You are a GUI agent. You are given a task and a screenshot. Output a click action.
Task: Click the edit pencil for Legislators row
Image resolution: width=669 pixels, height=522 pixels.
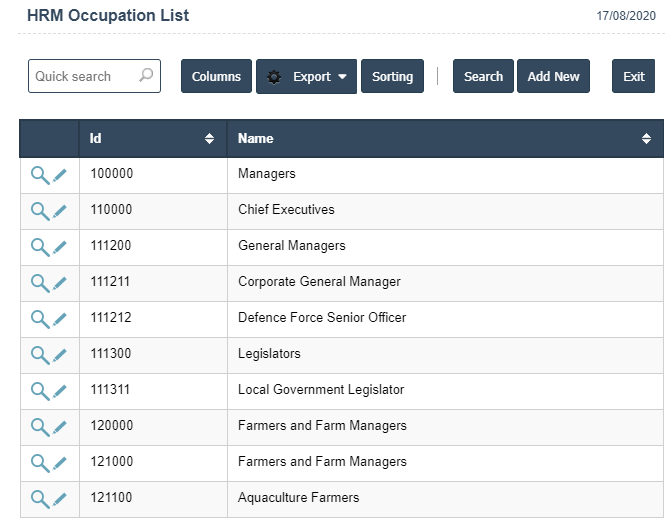tap(60, 355)
